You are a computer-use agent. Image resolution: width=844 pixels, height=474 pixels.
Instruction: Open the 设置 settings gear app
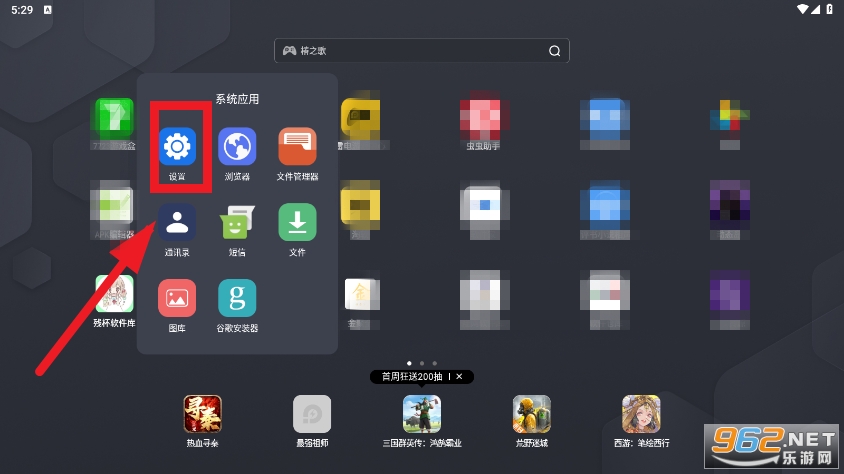click(177, 146)
